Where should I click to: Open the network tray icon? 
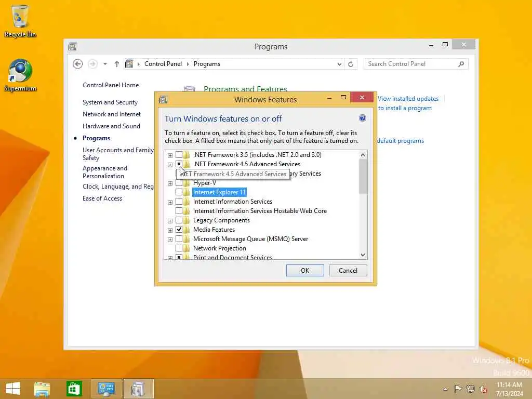tap(470, 389)
